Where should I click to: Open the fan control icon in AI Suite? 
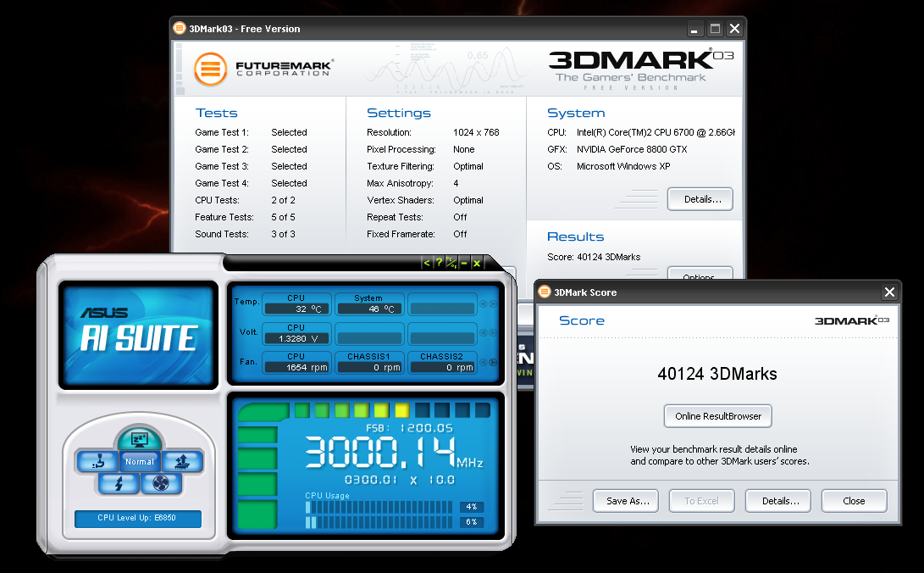161,484
